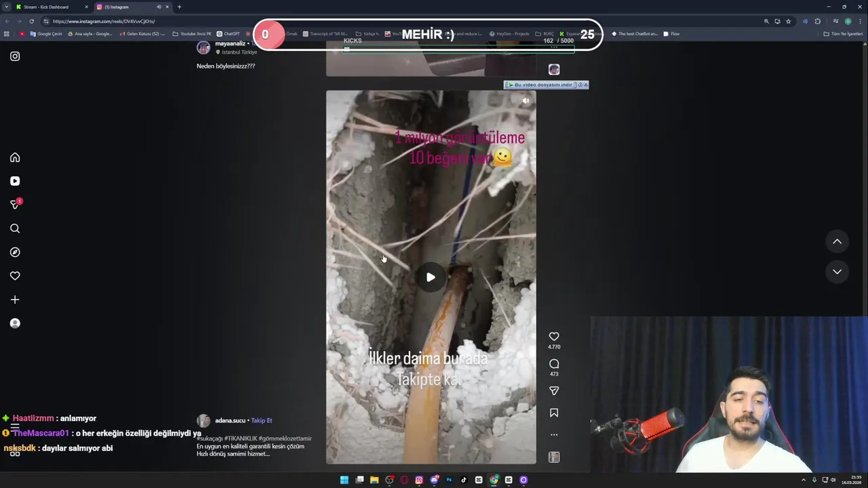Open Instagram direct messages with notification badge
Viewport: 868px width, 488px height.
point(15,204)
